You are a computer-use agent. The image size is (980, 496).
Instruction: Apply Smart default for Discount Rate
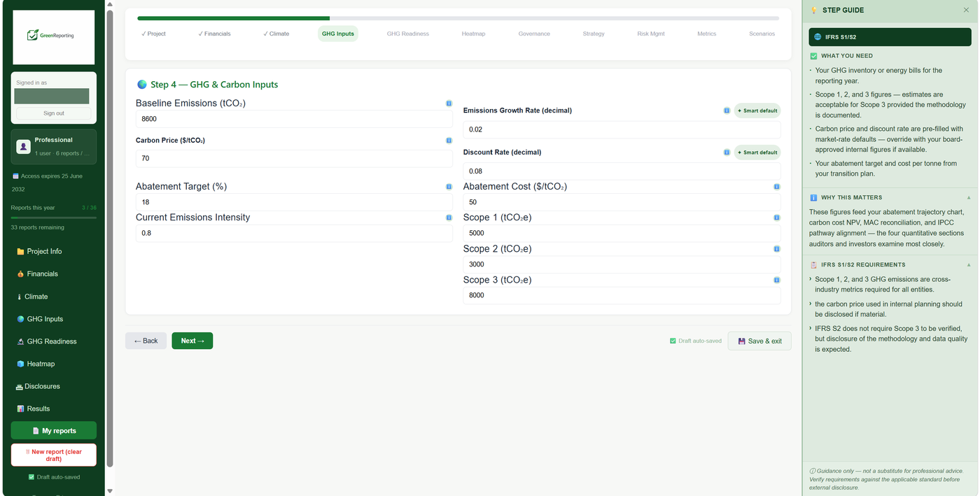pyautogui.click(x=757, y=153)
